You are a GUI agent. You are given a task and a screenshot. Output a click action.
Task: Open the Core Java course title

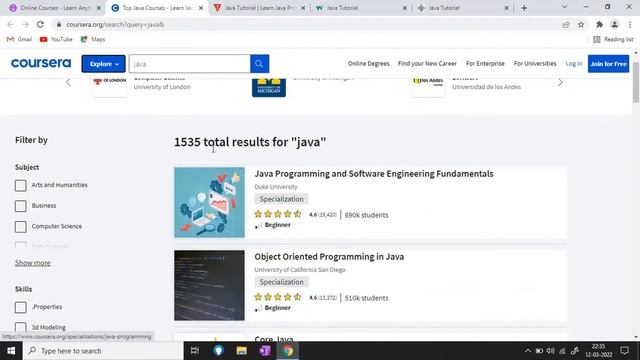click(x=274, y=339)
